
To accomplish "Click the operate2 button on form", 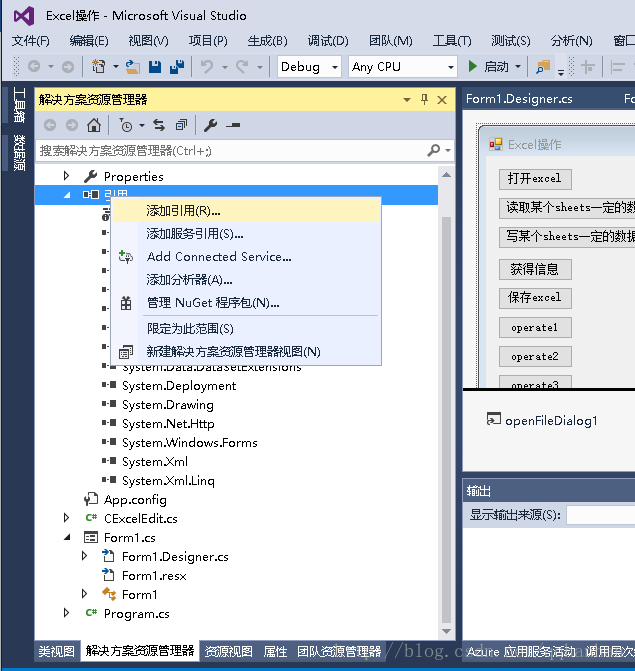I will click(535, 356).
